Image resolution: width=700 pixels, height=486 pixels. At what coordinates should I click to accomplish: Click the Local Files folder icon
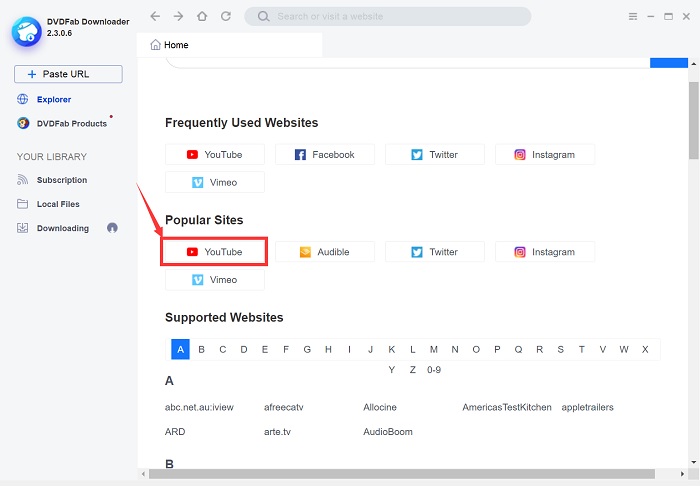coord(22,204)
